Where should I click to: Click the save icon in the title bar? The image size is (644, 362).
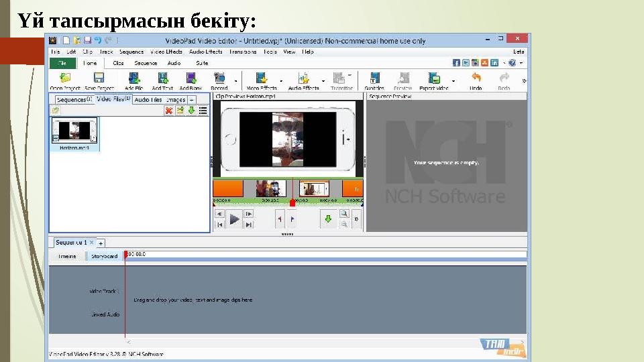pyautogui.click(x=87, y=40)
